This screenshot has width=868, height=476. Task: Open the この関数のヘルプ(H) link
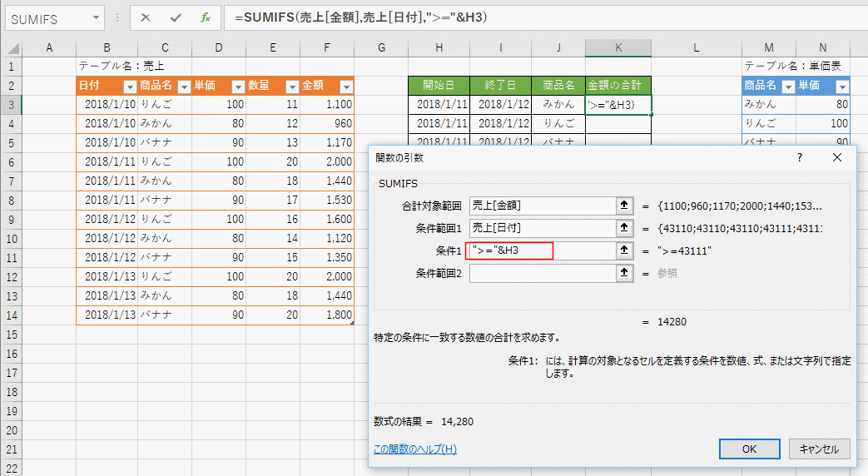pos(415,449)
